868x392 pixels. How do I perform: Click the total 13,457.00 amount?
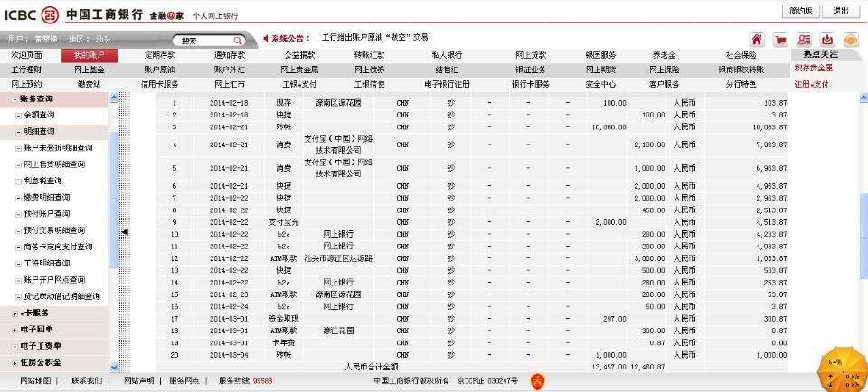[x=609, y=367]
